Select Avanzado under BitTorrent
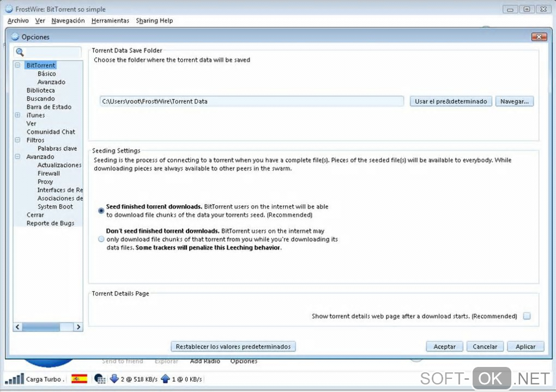The height and width of the screenshot is (392, 556). [x=51, y=82]
